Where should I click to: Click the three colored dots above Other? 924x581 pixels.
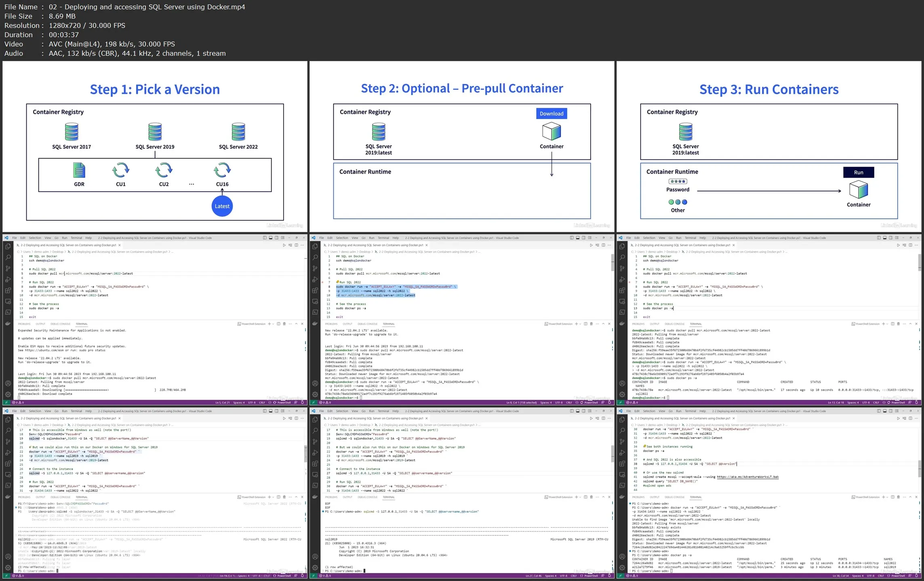[678, 202]
